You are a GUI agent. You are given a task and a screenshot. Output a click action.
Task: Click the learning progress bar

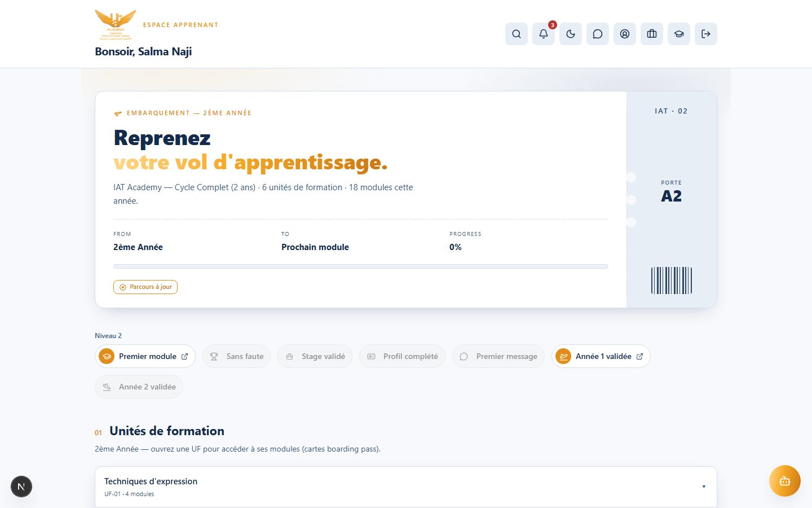[x=361, y=266]
